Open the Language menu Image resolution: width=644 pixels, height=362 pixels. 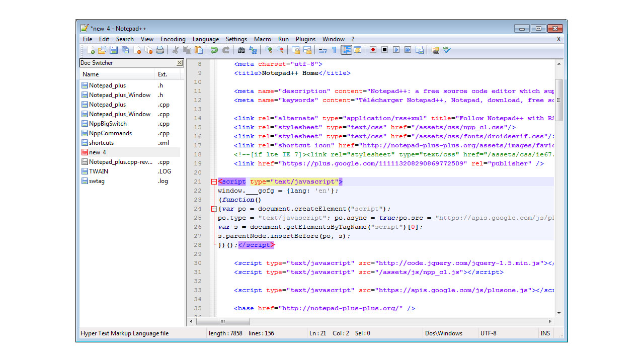(206, 39)
